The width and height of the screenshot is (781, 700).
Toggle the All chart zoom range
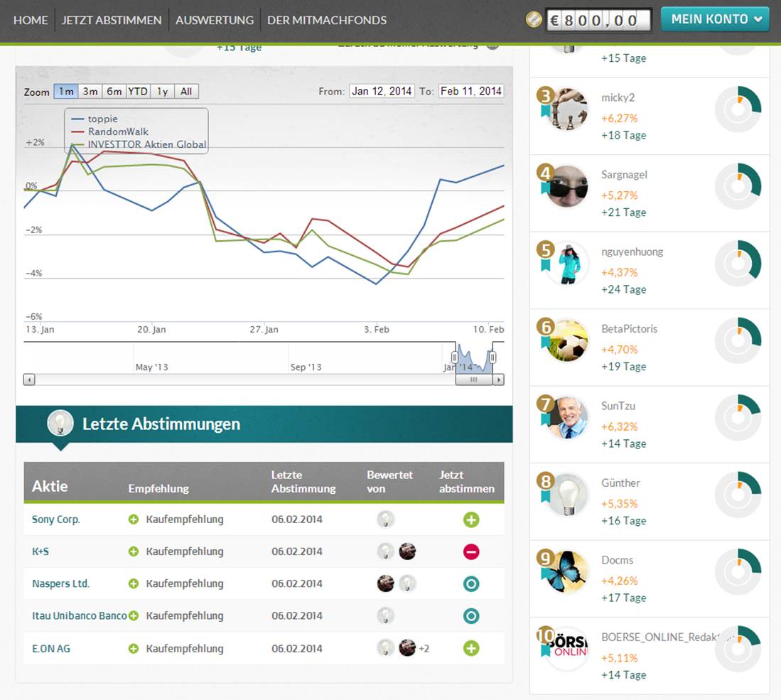pyautogui.click(x=185, y=92)
